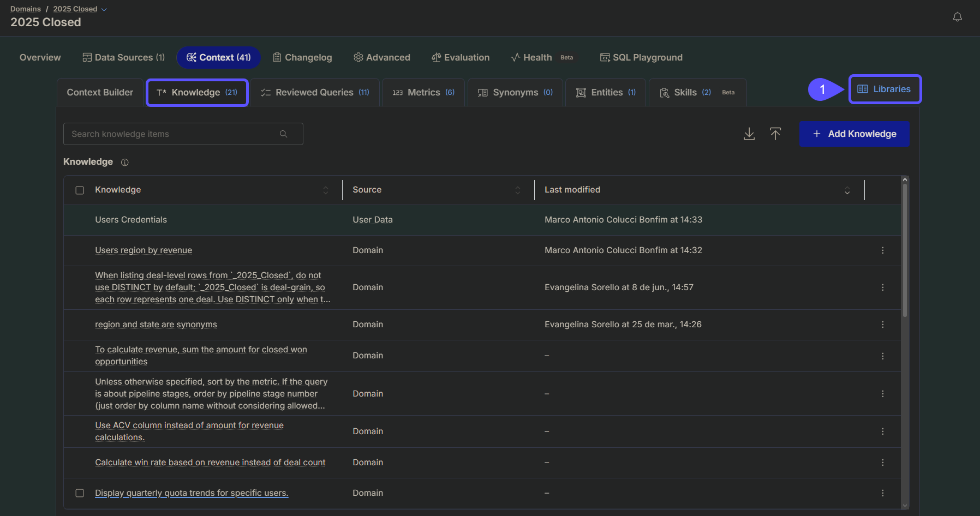Go to the Overview tab
980x516 pixels.
(x=40, y=57)
